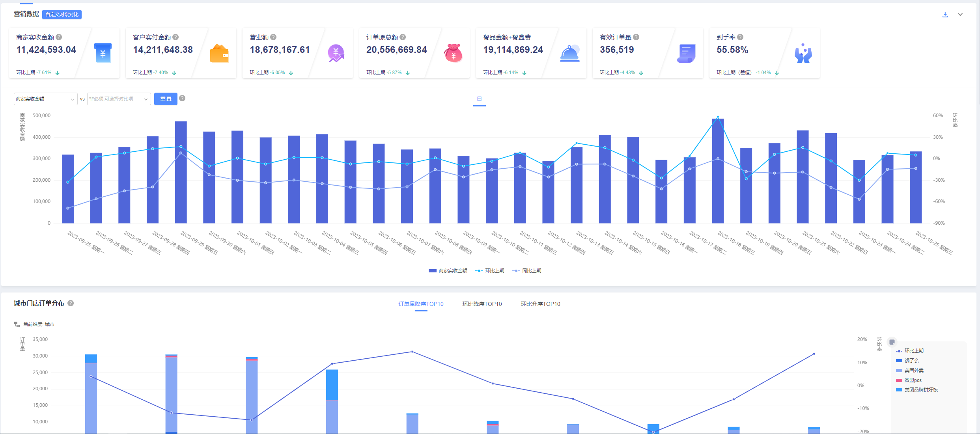The image size is (980, 434).
Task: Click the 356,519 order count value
Action: [617, 50]
